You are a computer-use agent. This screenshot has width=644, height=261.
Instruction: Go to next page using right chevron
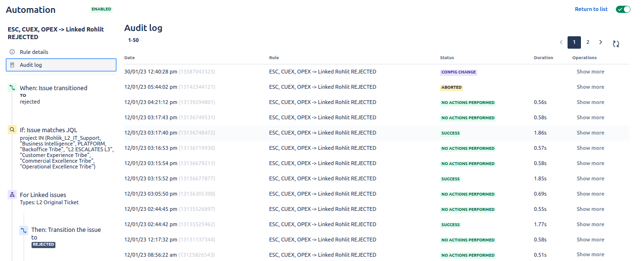pyautogui.click(x=601, y=42)
